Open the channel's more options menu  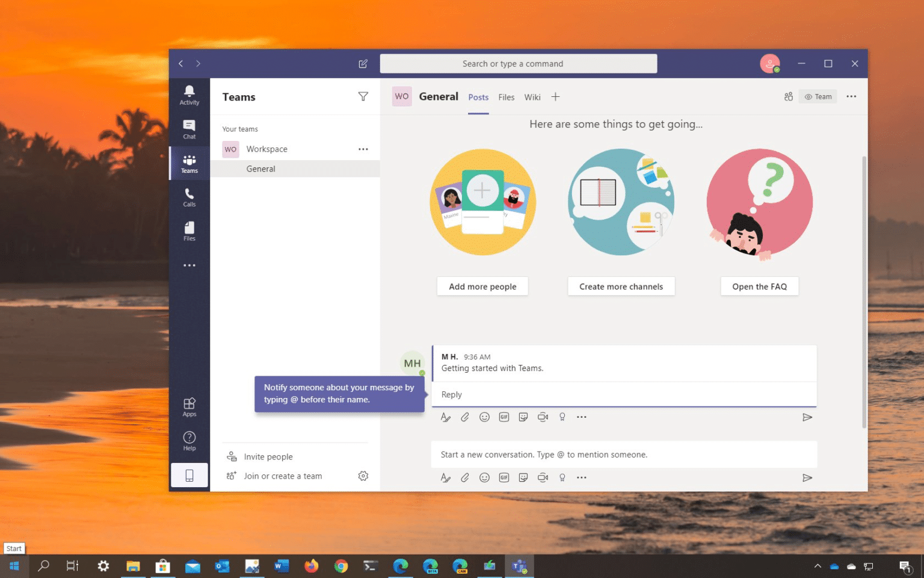click(x=851, y=96)
